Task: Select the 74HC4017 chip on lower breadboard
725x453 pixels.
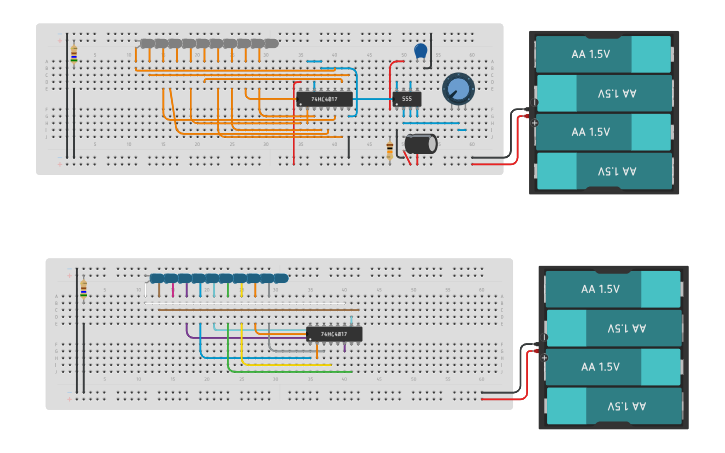Action: coord(334,334)
